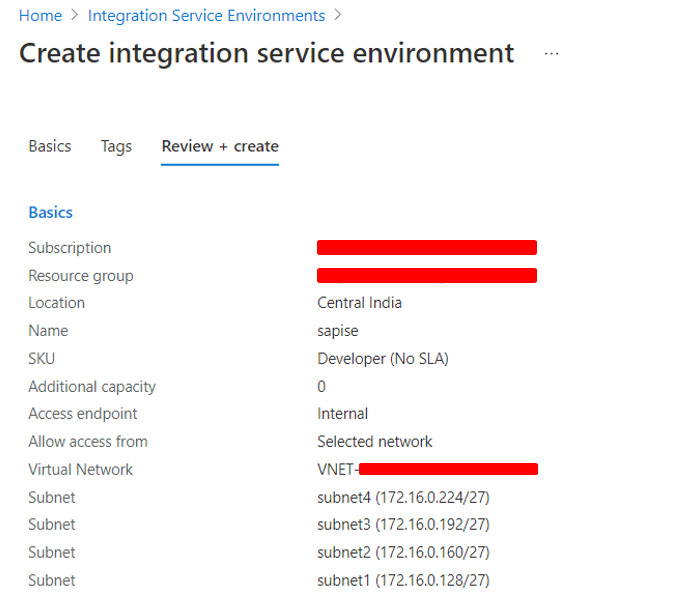Select subnet1 (172.16.0.128/27) value
This screenshot has height=613, width=687.
tap(403, 581)
